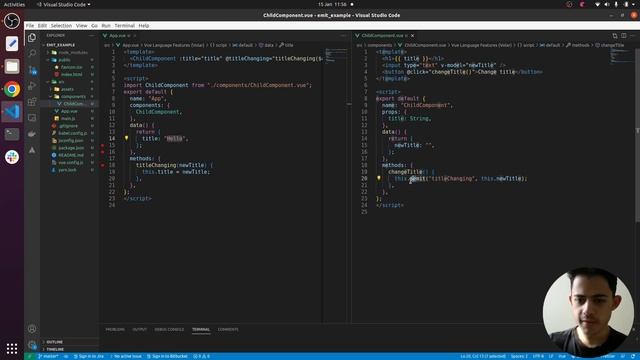The width and height of the screenshot is (640, 360).
Task: Open the Docker view in activity bar
Action: (x=32, y=134)
